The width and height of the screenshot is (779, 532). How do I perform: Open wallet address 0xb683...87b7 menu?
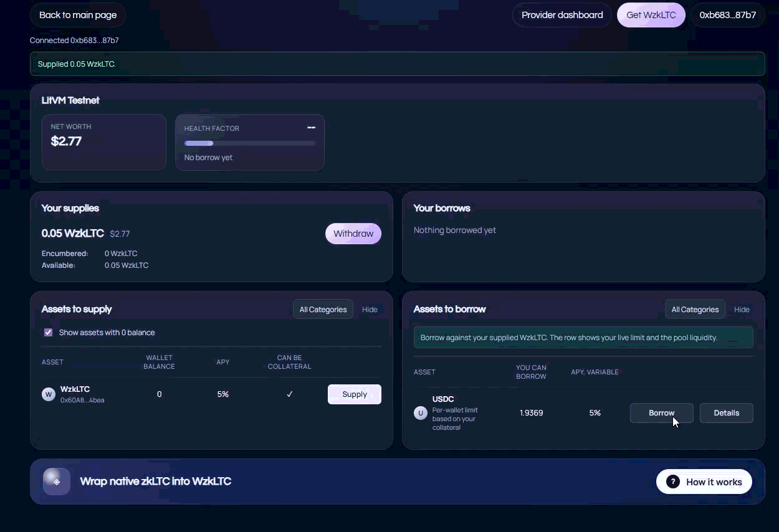(x=727, y=15)
